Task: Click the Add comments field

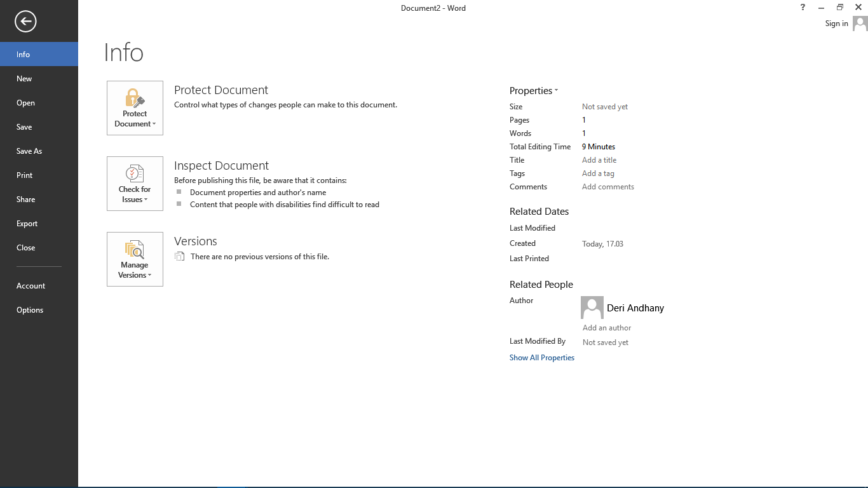Action: click(x=608, y=187)
